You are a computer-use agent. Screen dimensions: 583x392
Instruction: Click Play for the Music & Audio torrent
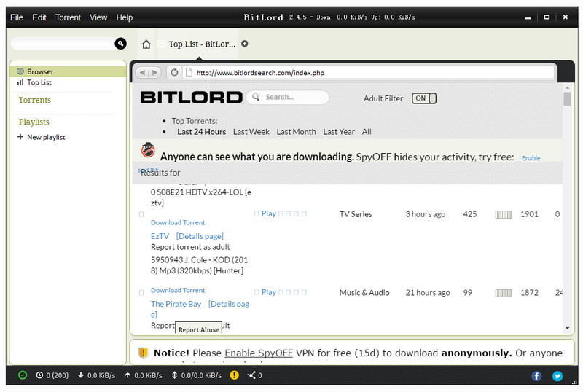tap(269, 292)
